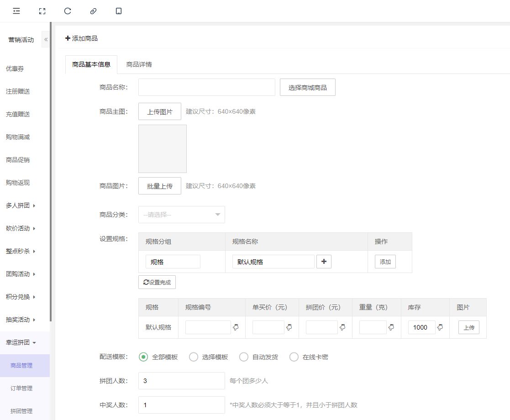Expand the 抽奖活动 sidebar menu
This screenshot has width=510, height=420.
pyautogui.click(x=21, y=320)
